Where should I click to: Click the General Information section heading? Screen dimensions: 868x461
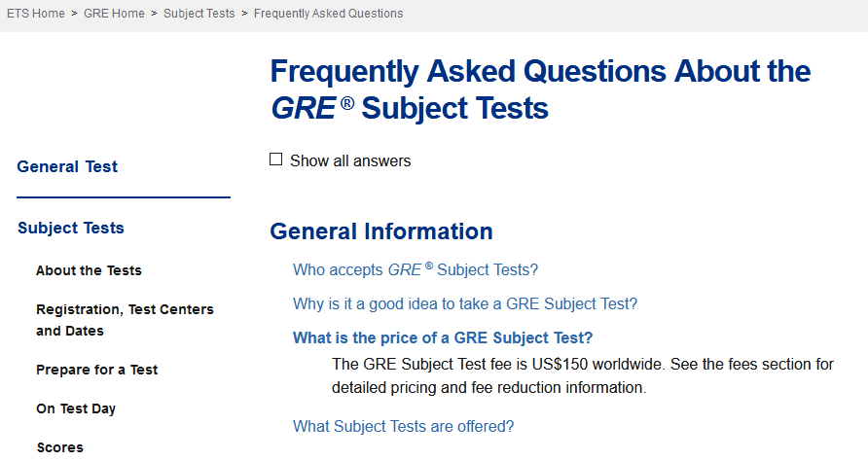click(x=381, y=231)
